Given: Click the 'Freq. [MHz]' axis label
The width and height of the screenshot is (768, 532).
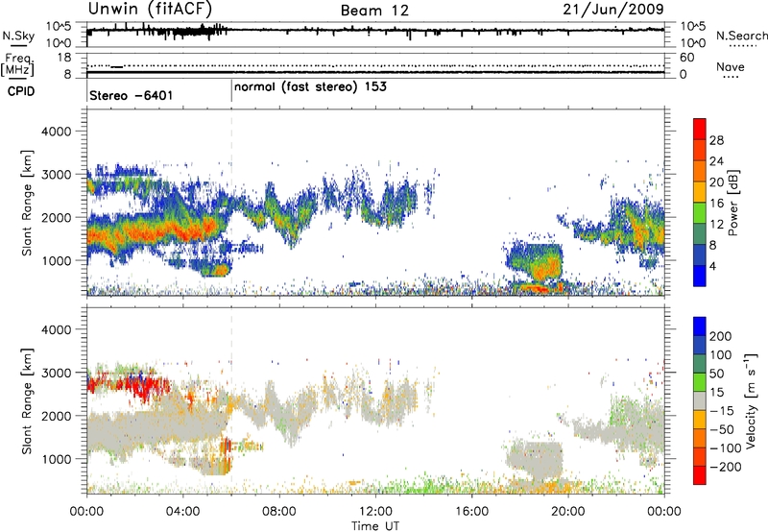Looking at the screenshot, I should point(17,64).
